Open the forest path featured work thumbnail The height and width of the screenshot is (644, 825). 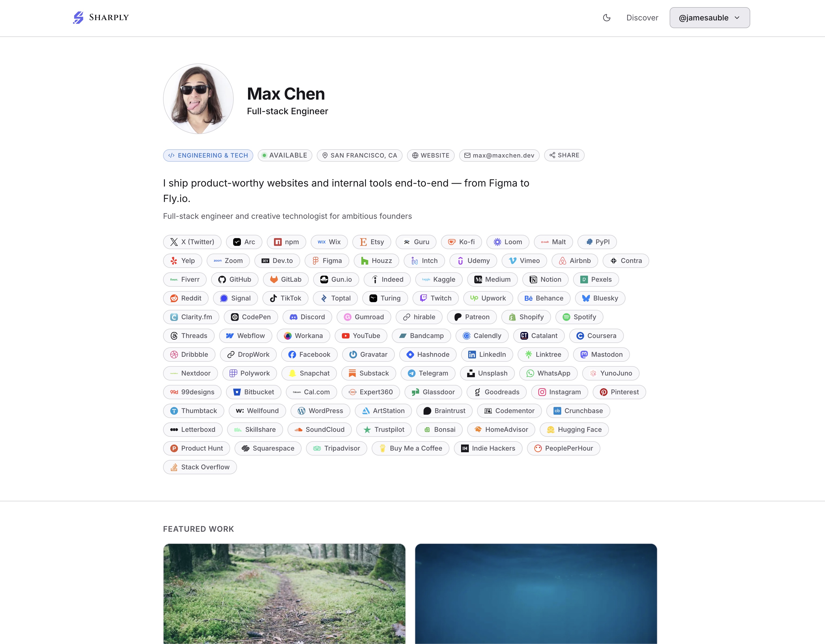click(x=284, y=594)
